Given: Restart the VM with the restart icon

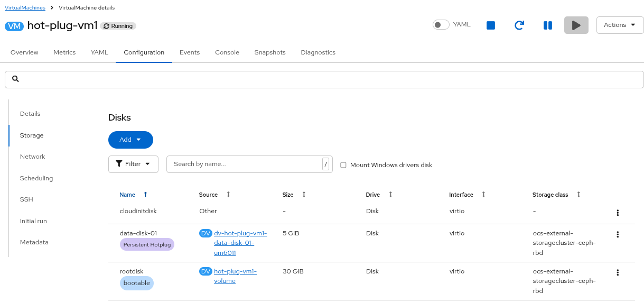Looking at the screenshot, I should [519, 25].
